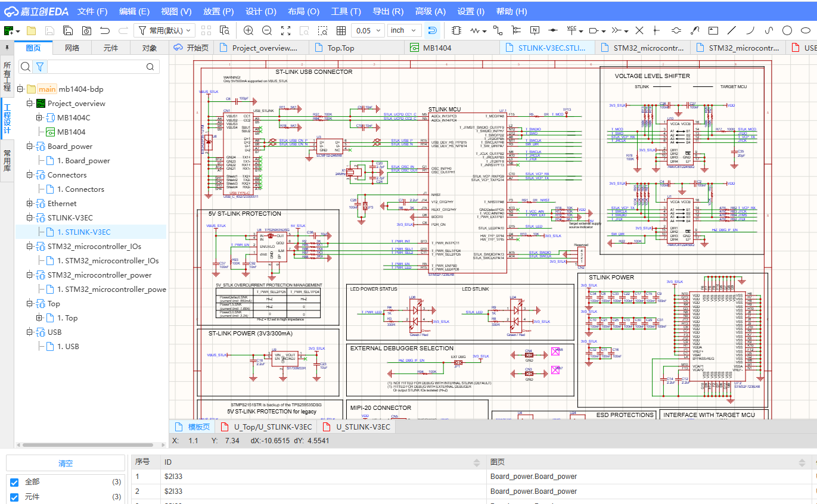
Task: Collapse the USB tree node
Action: coord(29,332)
